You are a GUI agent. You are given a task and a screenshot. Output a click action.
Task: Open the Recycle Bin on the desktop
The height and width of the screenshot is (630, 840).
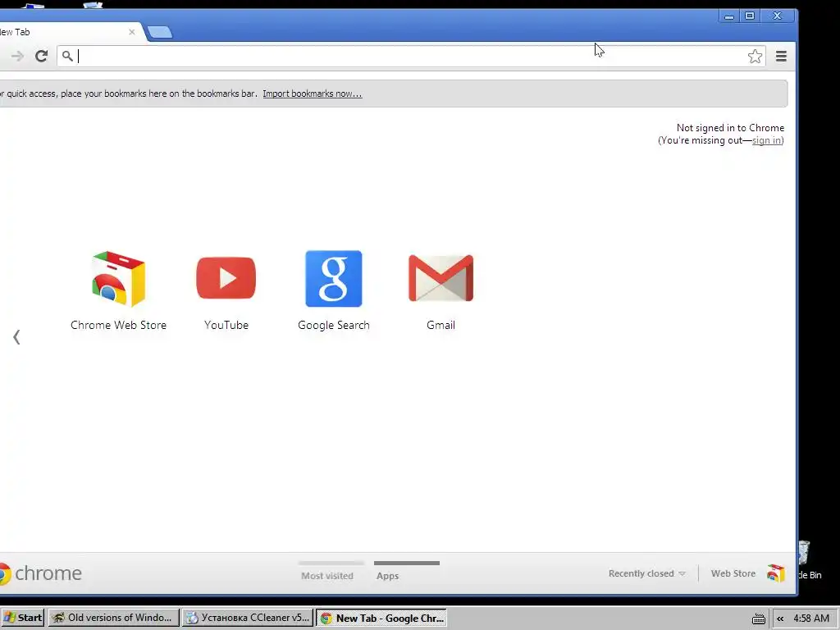(x=808, y=559)
